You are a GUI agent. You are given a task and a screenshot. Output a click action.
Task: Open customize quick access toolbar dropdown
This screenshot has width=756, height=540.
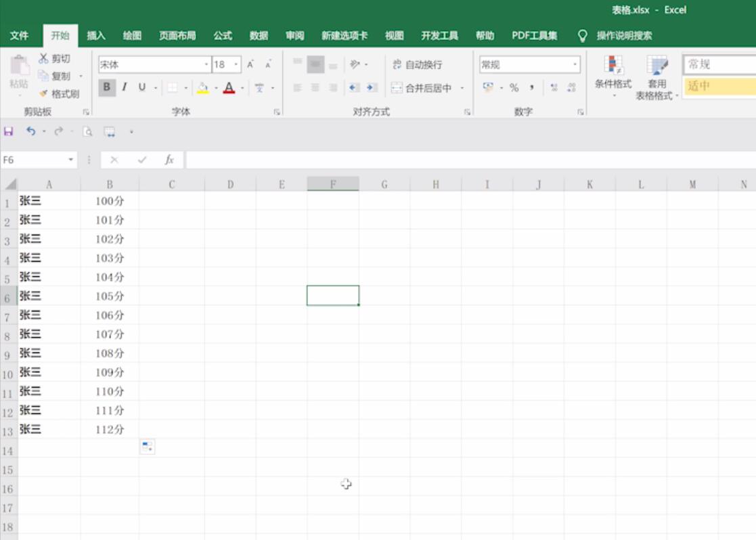click(x=131, y=132)
